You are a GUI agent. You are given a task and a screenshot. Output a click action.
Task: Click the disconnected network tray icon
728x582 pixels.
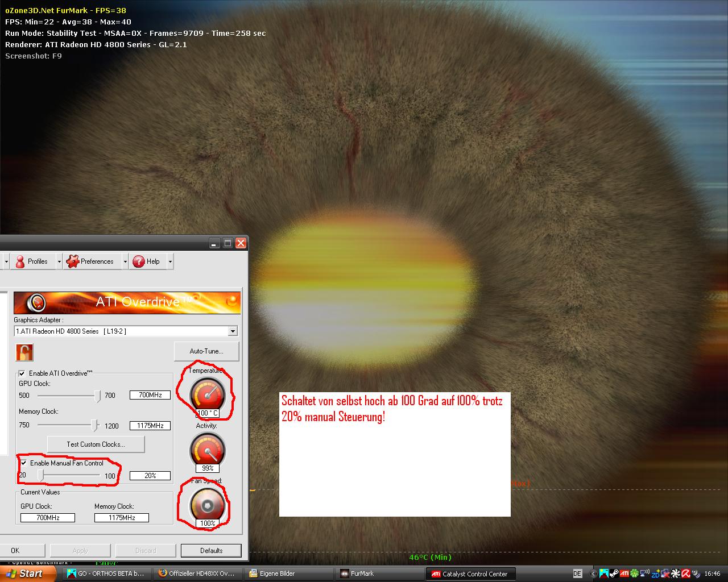(665, 573)
